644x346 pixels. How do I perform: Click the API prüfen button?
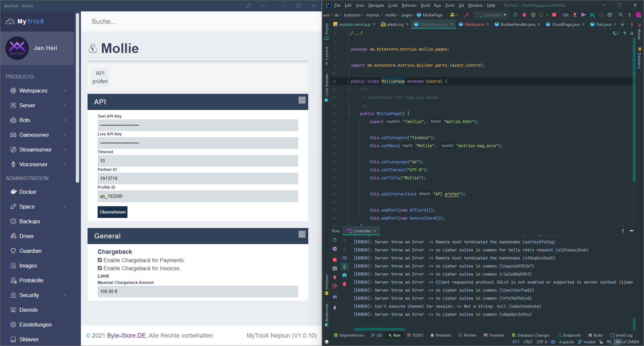tap(100, 77)
